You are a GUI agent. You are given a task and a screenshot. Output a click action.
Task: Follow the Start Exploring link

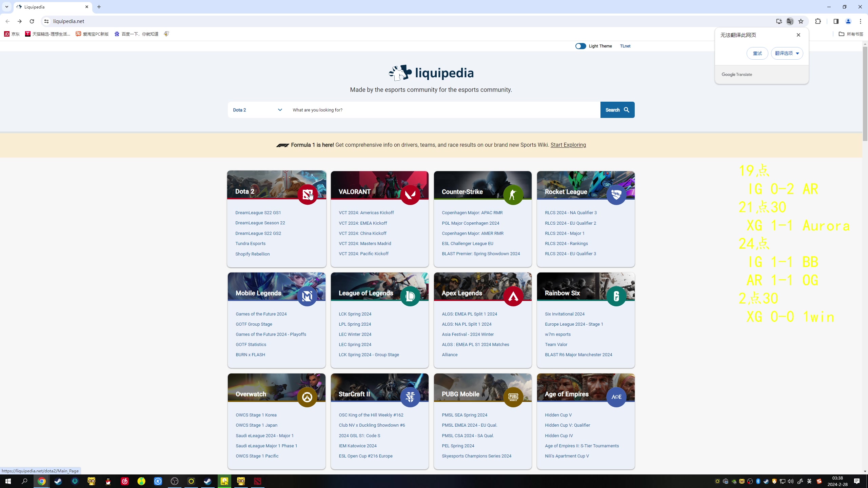tap(568, 145)
